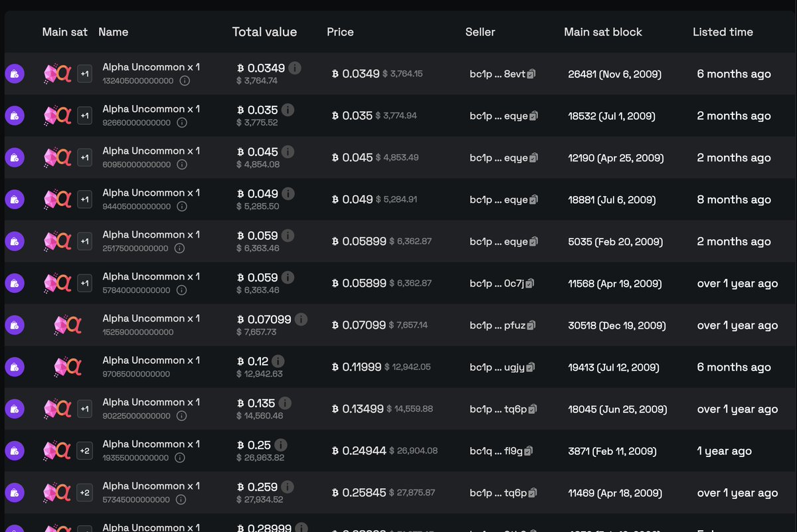Select block 3871 (Feb 11, 2009)
The width and height of the screenshot is (797, 532).
click(612, 451)
